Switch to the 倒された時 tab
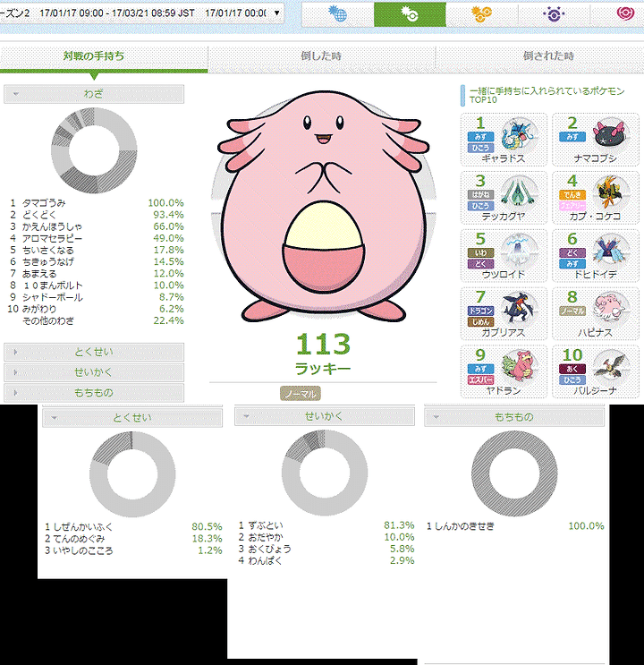 coord(548,56)
